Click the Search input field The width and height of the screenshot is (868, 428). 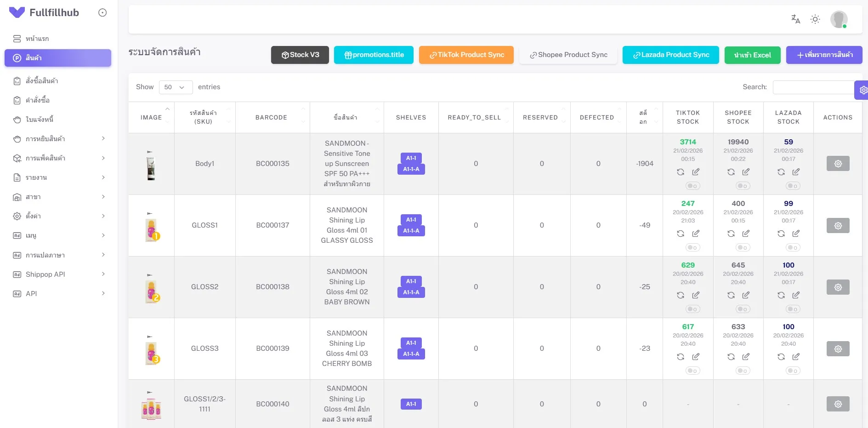(813, 87)
